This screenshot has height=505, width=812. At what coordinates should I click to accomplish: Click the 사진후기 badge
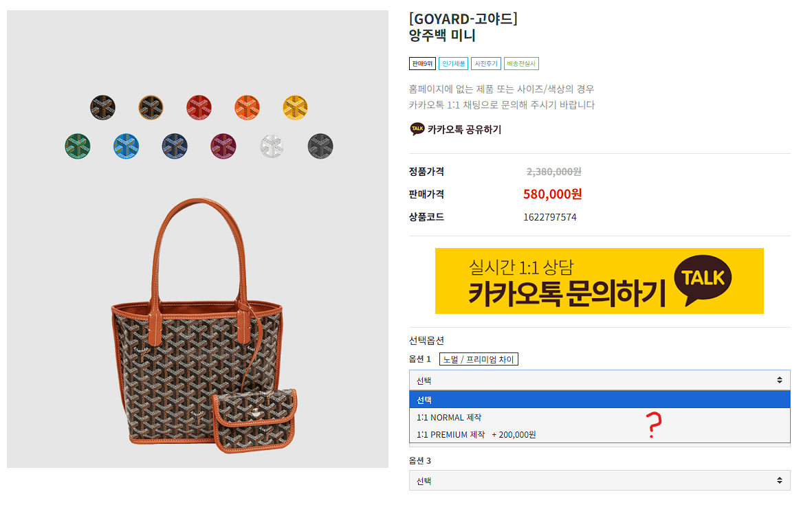point(485,64)
